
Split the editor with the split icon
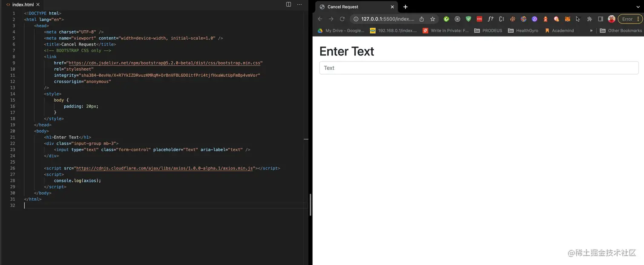pyautogui.click(x=288, y=4)
